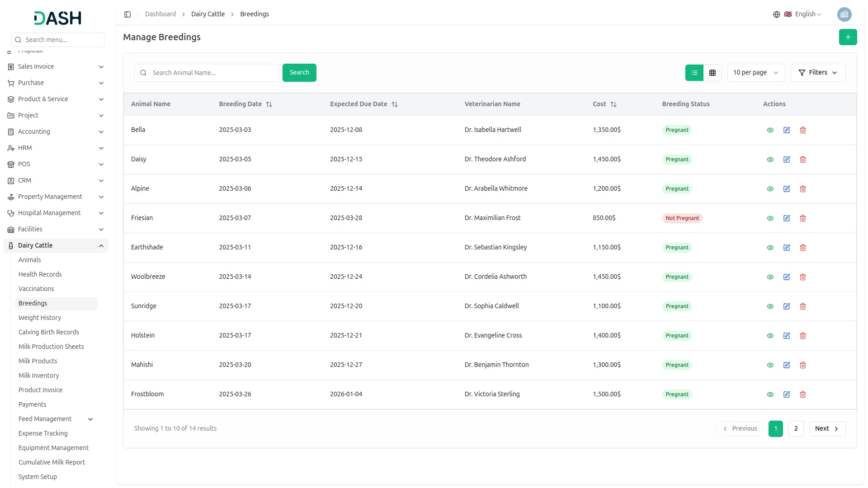This screenshot has height=488, width=868.
Task: Switch to list view layout
Action: [694, 73]
